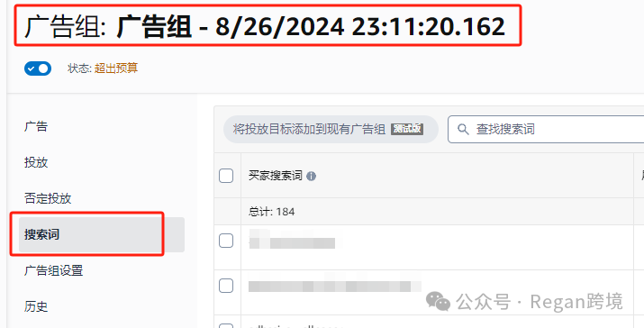This screenshot has height=328, width=644.
Task: Tick the partially visible third row checkbox
Action: (x=226, y=325)
